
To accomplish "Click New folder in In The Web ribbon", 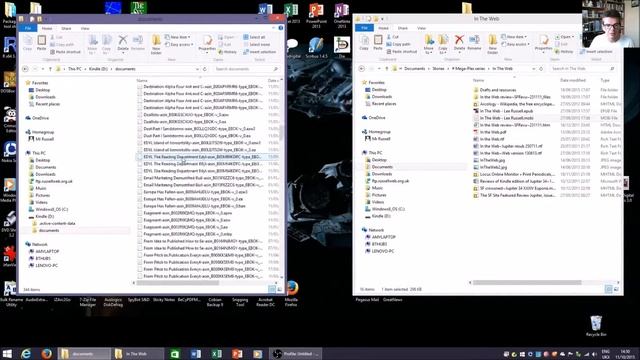I will [492, 44].
